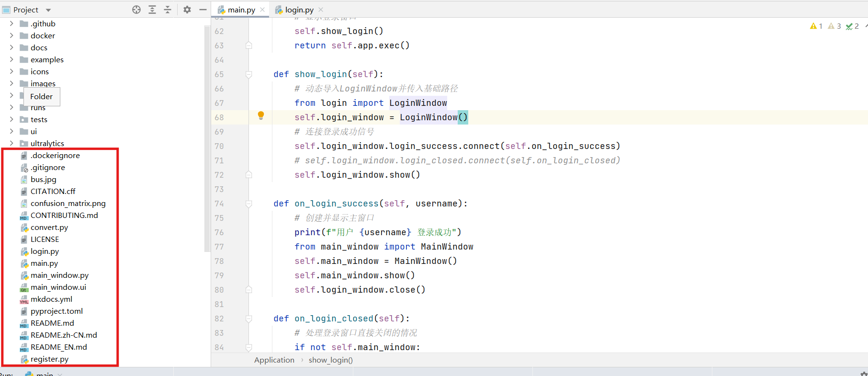Click the show_login() breadcrumb
This screenshot has width=868, height=376.
tap(331, 360)
